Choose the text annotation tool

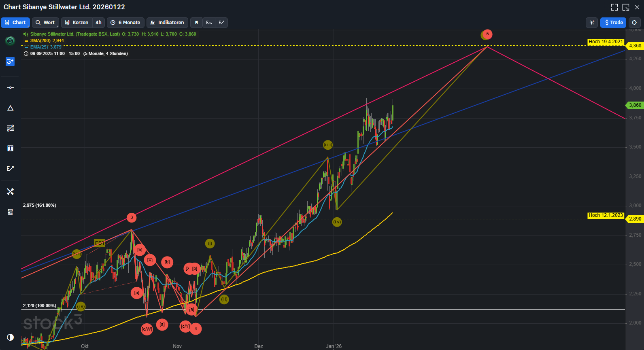pyautogui.click(x=11, y=148)
